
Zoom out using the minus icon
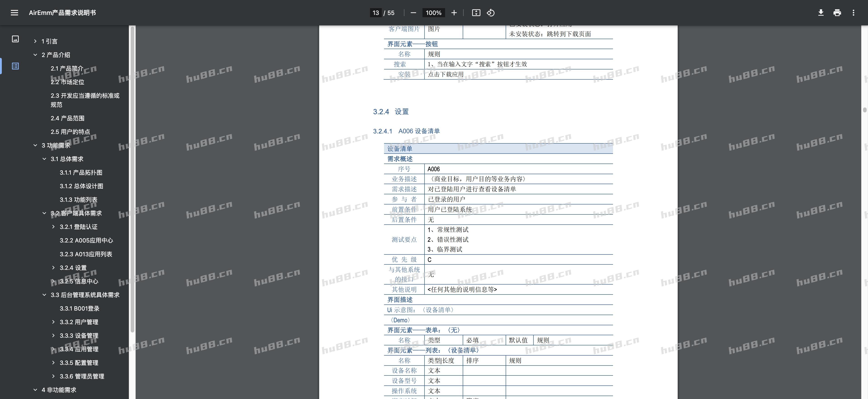(413, 12)
